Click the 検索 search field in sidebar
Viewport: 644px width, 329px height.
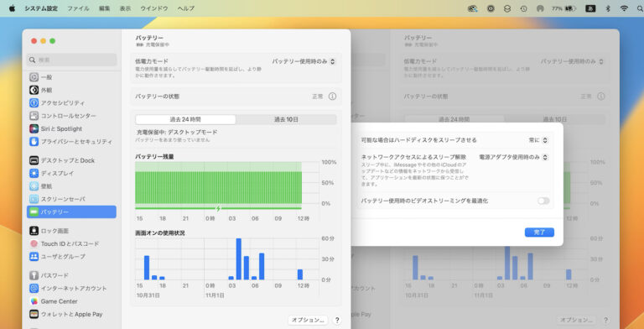71,60
